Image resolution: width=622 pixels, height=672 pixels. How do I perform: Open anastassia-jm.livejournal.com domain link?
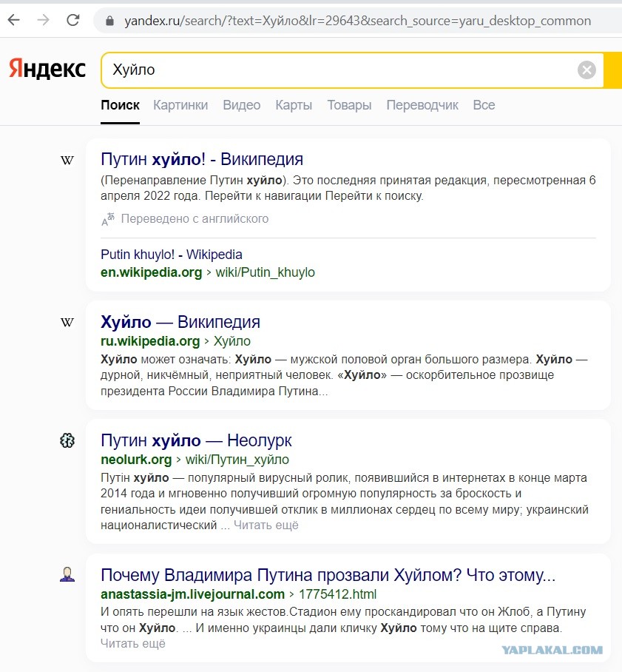click(x=192, y=594)
